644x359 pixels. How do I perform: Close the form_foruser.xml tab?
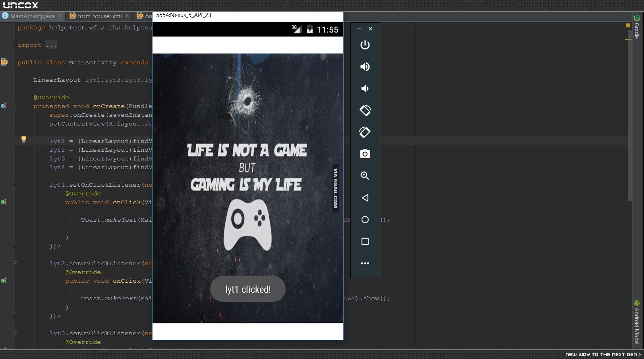pos(127,16)
